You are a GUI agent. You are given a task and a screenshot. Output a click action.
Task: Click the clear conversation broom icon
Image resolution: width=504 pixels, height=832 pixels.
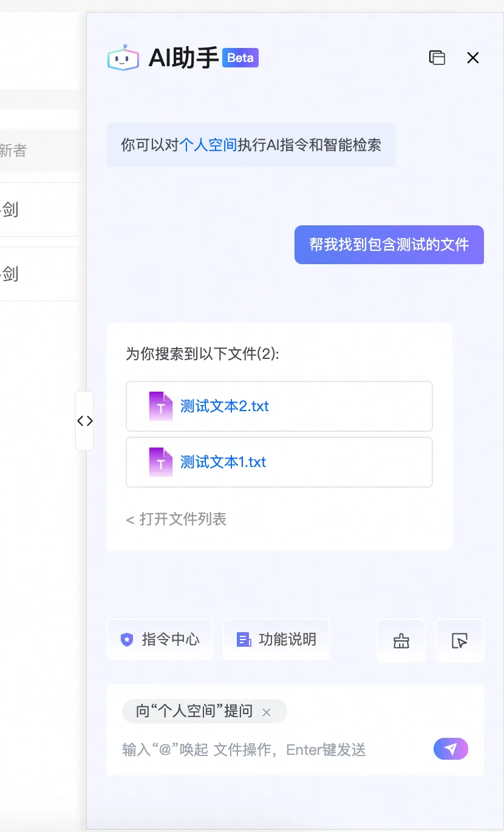coord(401,641)
